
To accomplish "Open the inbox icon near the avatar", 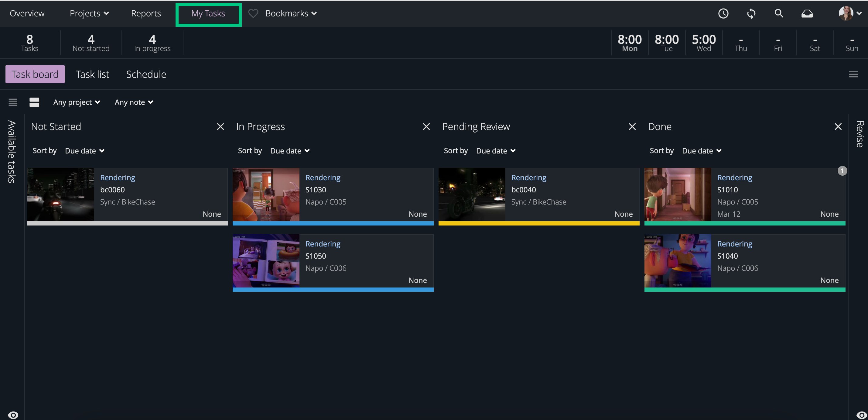I will point(807,13).
